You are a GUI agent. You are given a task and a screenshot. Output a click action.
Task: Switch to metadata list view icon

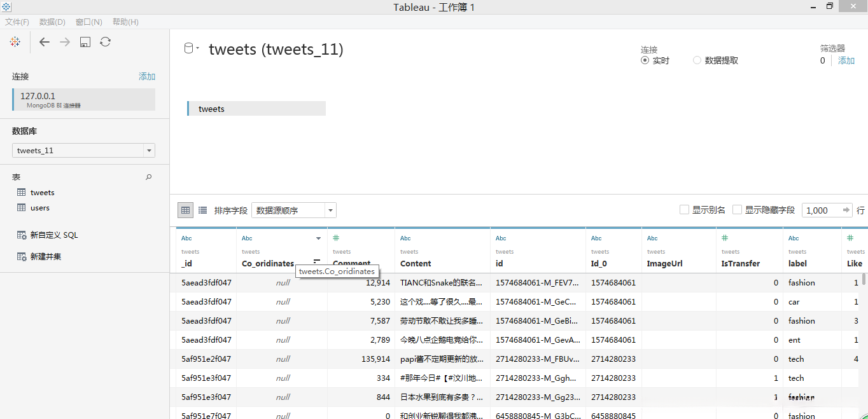[x=202, y=210]
